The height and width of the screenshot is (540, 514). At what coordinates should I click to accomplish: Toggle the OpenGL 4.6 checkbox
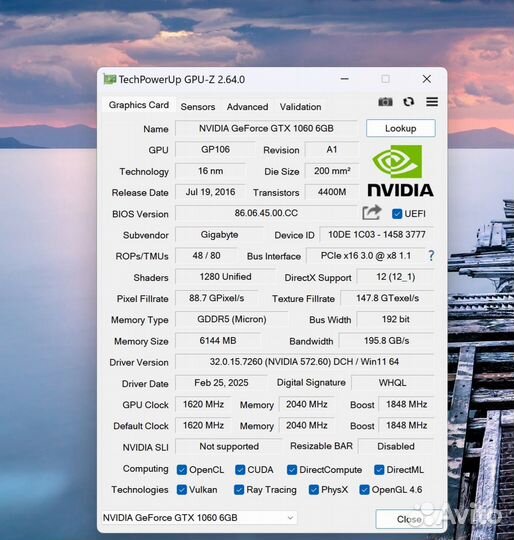(364, 490)
